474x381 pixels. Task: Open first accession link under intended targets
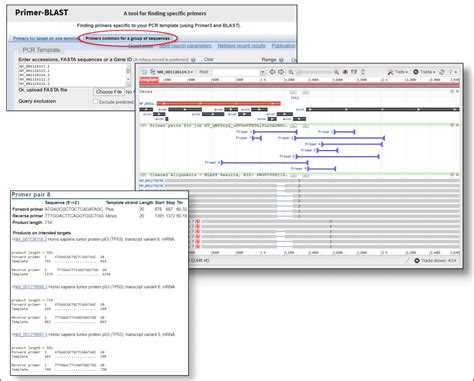[30, 239]
